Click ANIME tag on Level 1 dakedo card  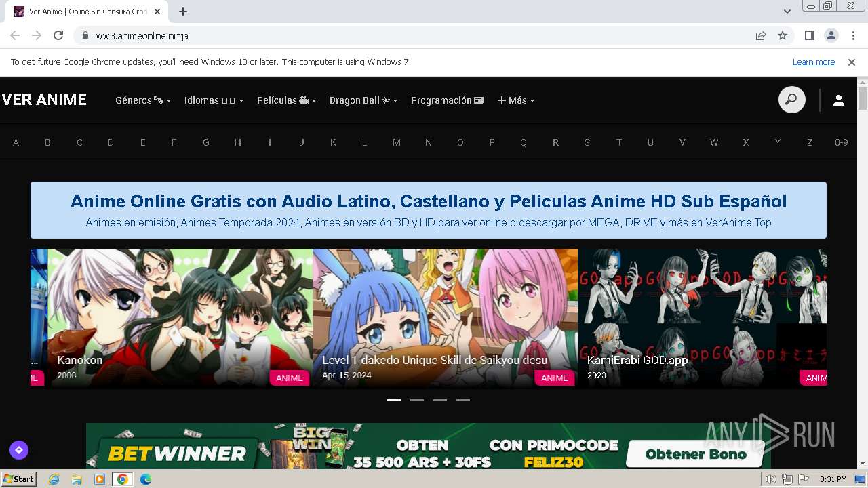[x=555, y=378]
